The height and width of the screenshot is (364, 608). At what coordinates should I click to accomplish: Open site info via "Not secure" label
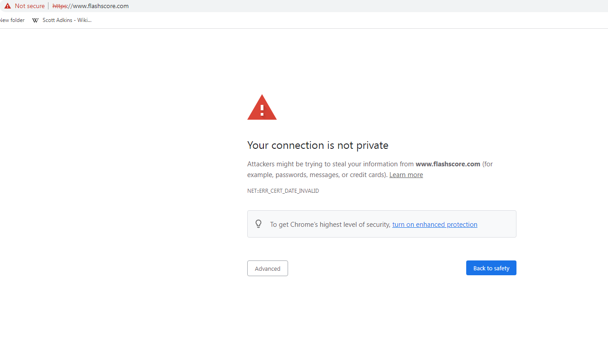click(x=30, y=6)
